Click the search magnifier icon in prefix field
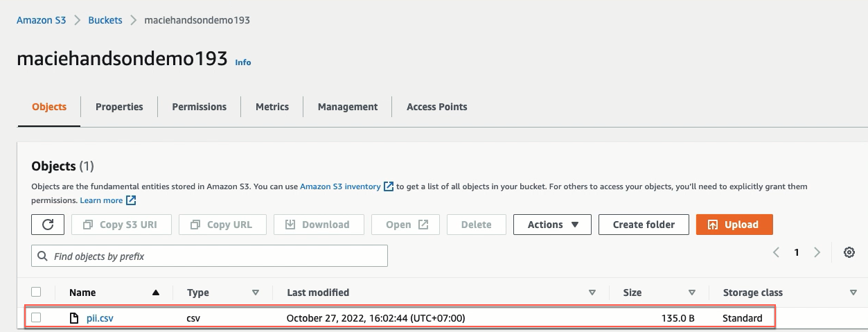The image size is (868, 332). (44, 256)
